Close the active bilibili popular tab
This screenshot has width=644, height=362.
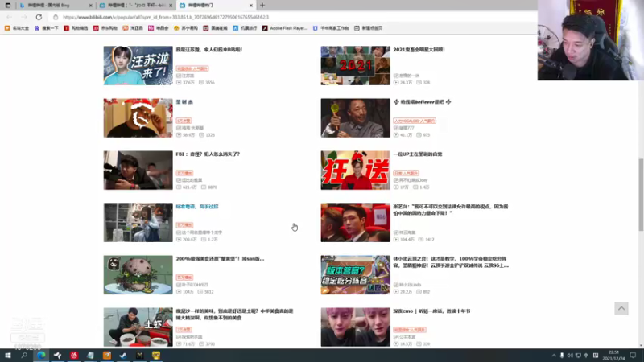pyautogui.click(x=251, y=6)
